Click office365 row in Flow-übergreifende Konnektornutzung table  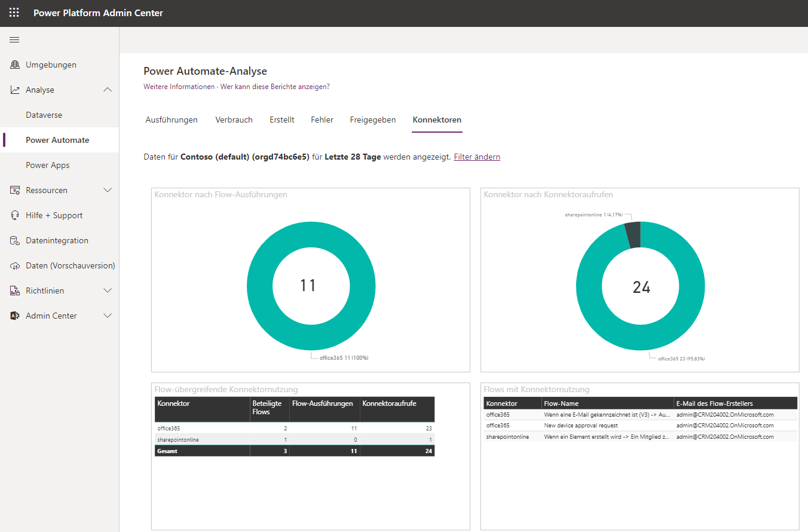click(295, 428)
